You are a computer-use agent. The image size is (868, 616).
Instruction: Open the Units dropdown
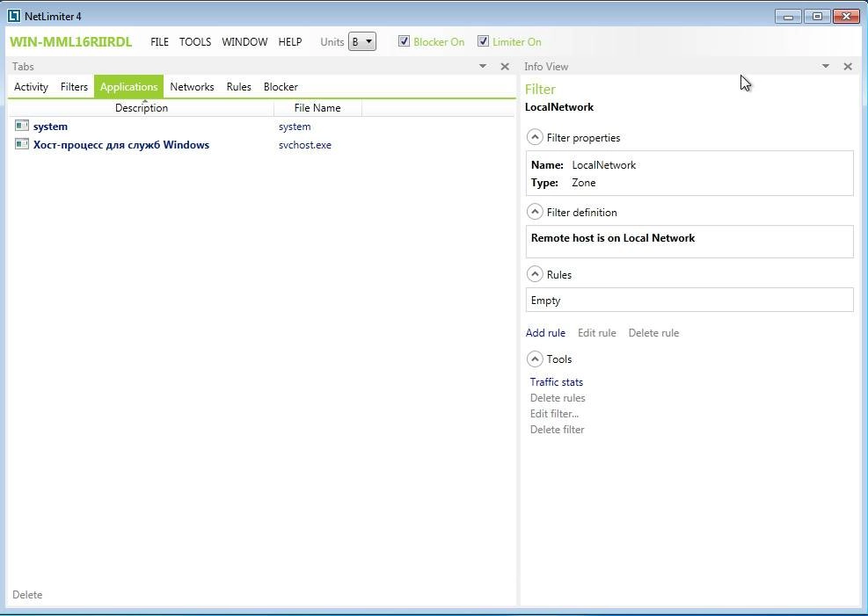click(362, 41)
